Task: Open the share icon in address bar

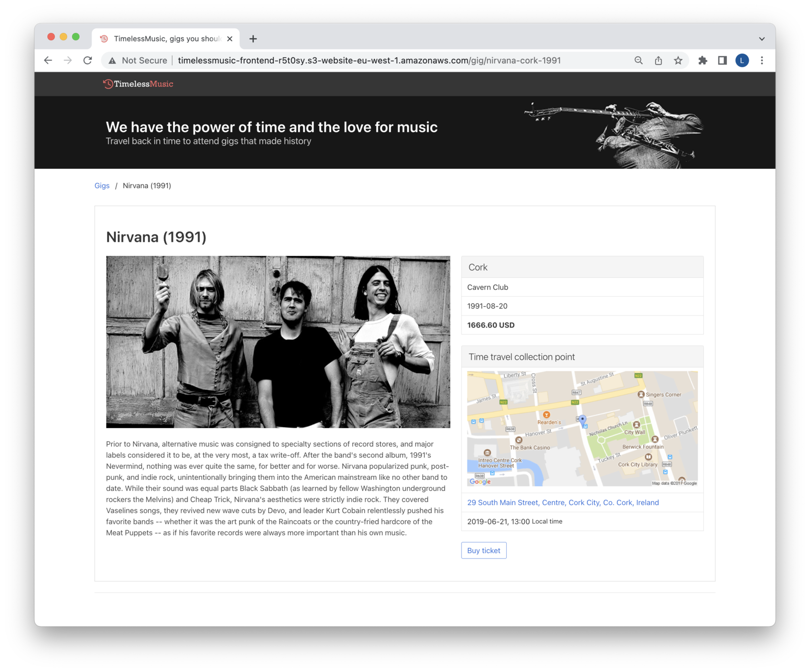Action: (658, 60)
